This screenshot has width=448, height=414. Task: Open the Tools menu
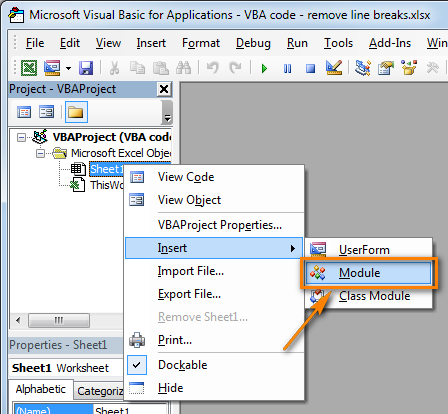coord(338,43)
